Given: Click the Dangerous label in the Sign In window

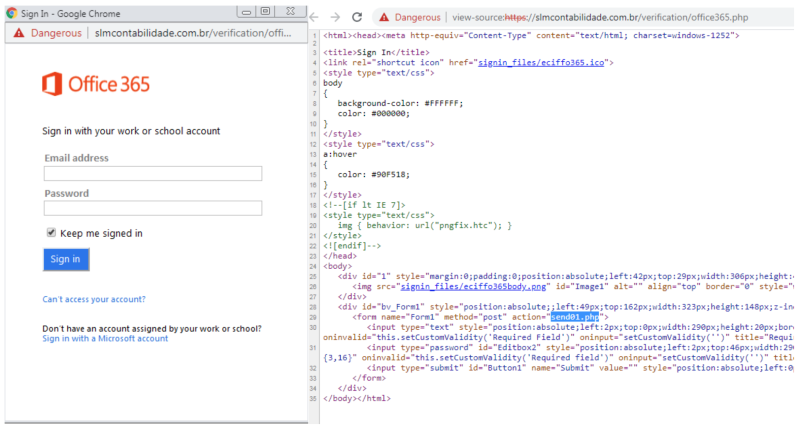Looking at the screenshot, I should pos(56,33).
